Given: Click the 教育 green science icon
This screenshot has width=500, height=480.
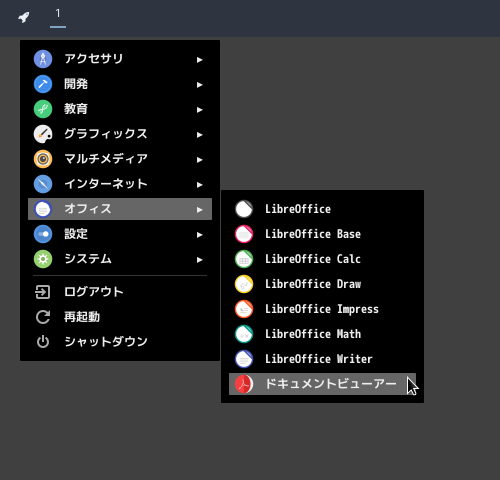Looking at the screenshot, I should 43,109.
